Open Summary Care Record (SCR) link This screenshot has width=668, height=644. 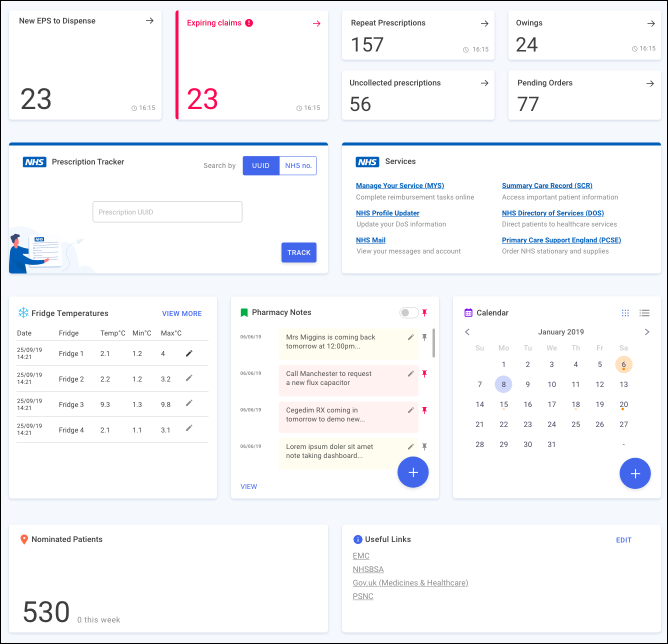(547, 185)
